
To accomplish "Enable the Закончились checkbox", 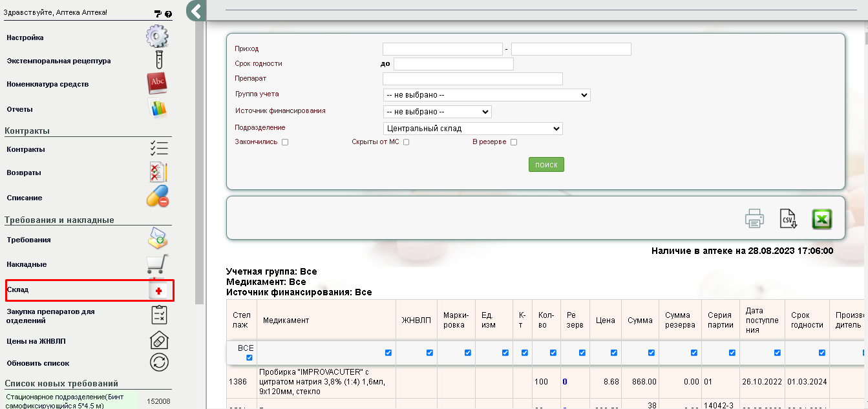I will point(285,142).
